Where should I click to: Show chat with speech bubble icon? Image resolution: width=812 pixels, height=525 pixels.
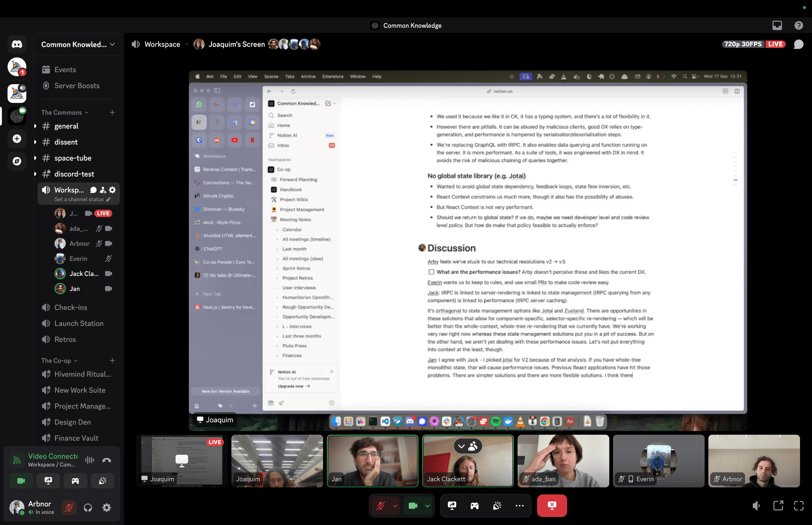point(799,44)
